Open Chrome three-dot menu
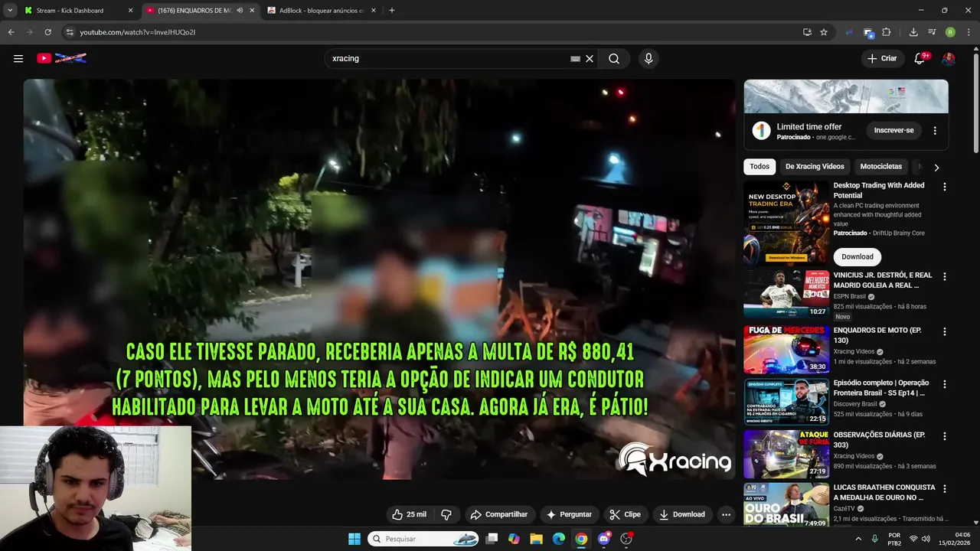This screenshot has height=551, width=980. coord(969,32)
